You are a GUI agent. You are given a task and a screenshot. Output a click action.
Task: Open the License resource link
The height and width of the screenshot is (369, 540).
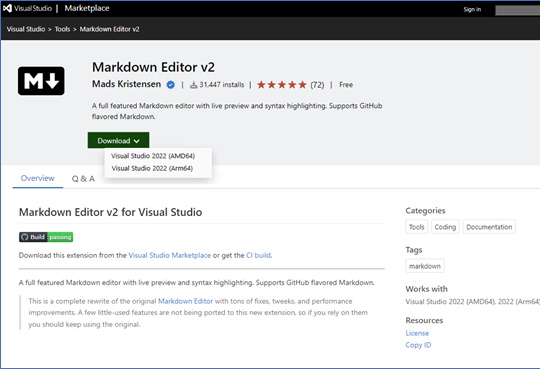417,333
